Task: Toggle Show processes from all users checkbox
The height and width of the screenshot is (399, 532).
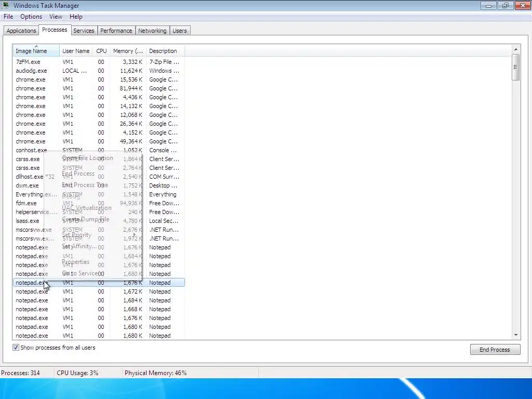Action: click(16, 348)
